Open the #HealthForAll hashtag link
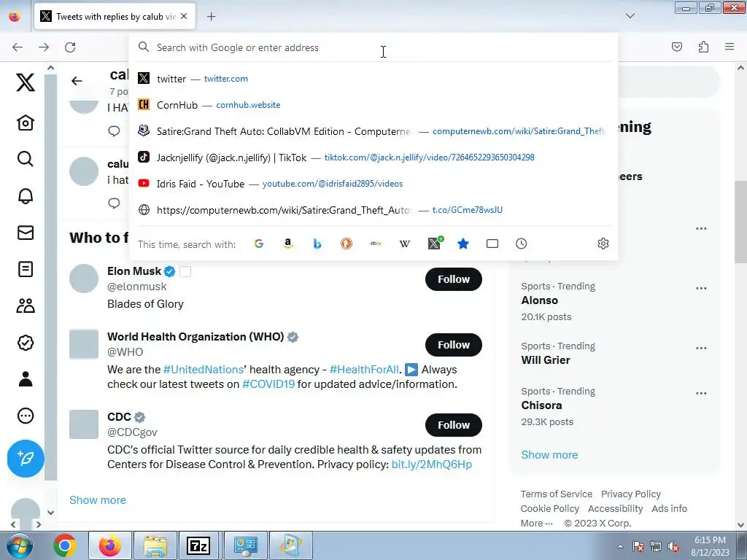Screen dimensions: 747x560 pos(364,370)
